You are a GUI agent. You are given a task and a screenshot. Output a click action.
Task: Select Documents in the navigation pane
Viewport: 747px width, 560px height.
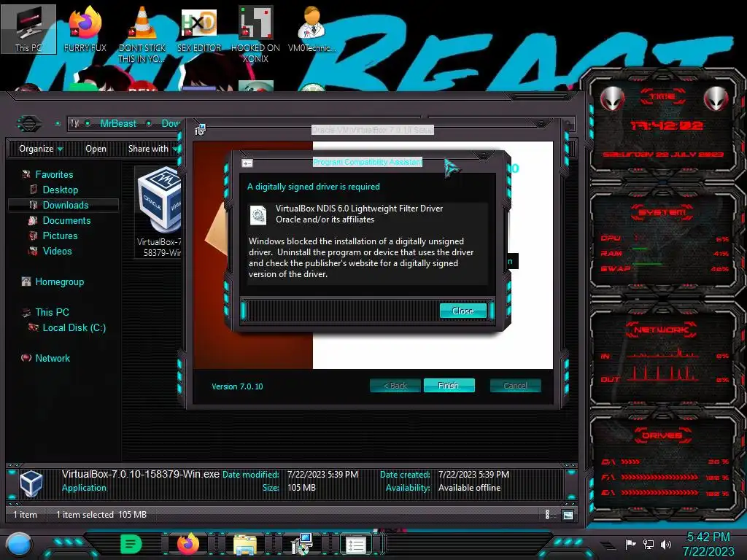[66, 220]
